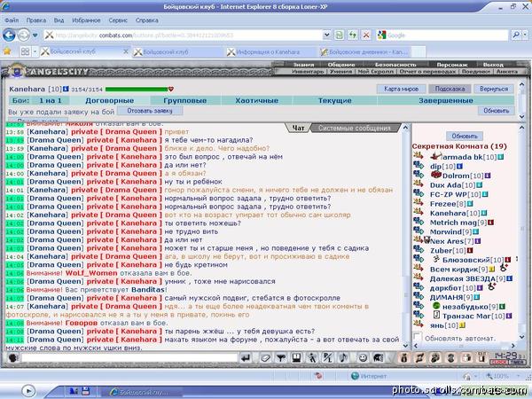
Task: Click the Kanehara green health bar
Action: pyautogui.click(x=137, y=90)
